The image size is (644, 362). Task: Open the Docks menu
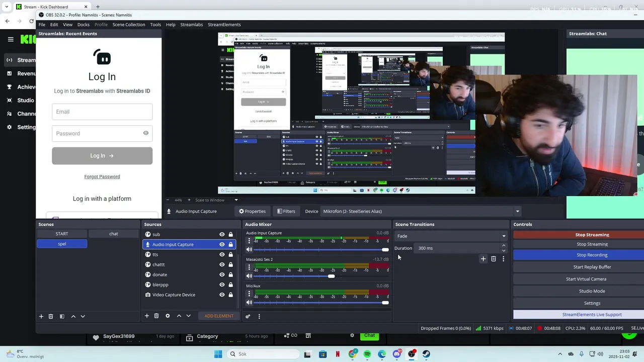click(84, 25)
